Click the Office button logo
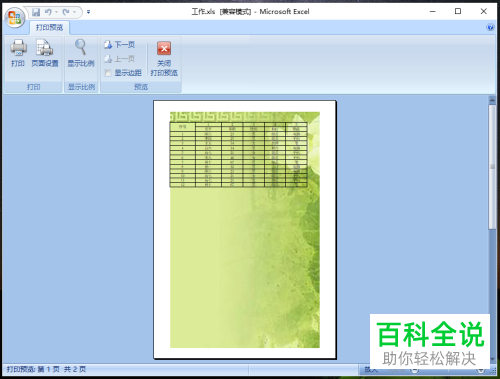 click(x=15, y=17)
